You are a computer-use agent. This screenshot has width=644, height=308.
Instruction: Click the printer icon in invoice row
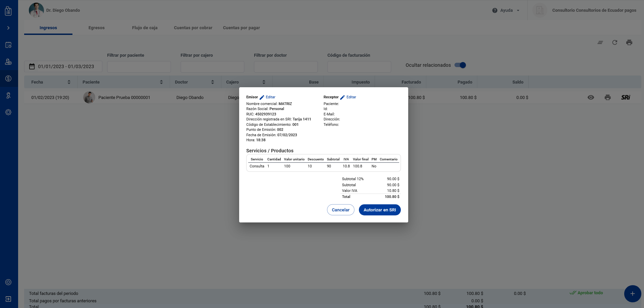point(607,97)
